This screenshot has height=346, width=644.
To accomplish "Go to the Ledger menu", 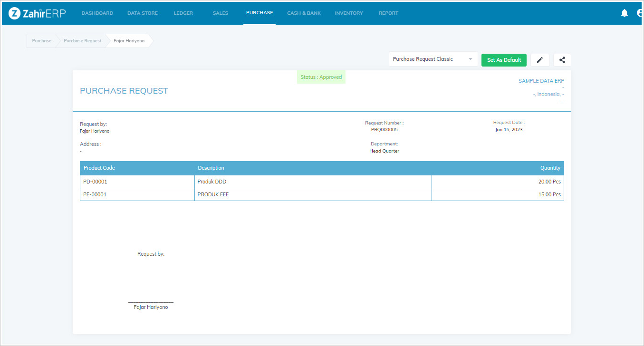I will 183,13.
